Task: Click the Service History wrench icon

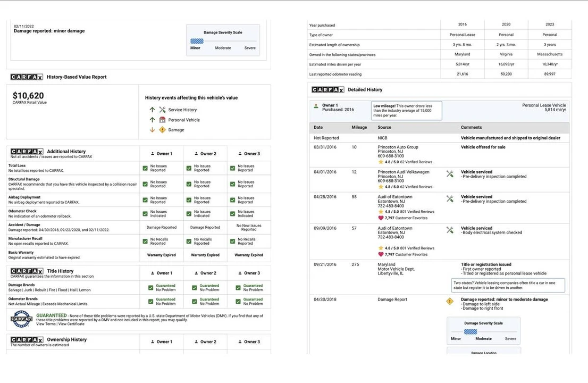Action: (x=162, y=110)
